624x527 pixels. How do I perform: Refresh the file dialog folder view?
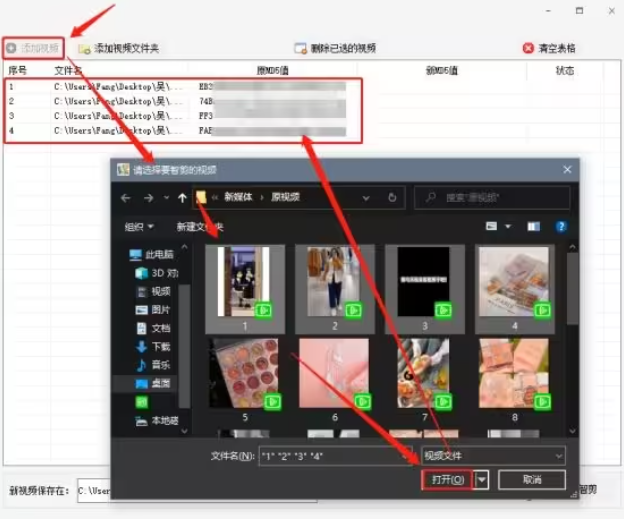[391, 198]
